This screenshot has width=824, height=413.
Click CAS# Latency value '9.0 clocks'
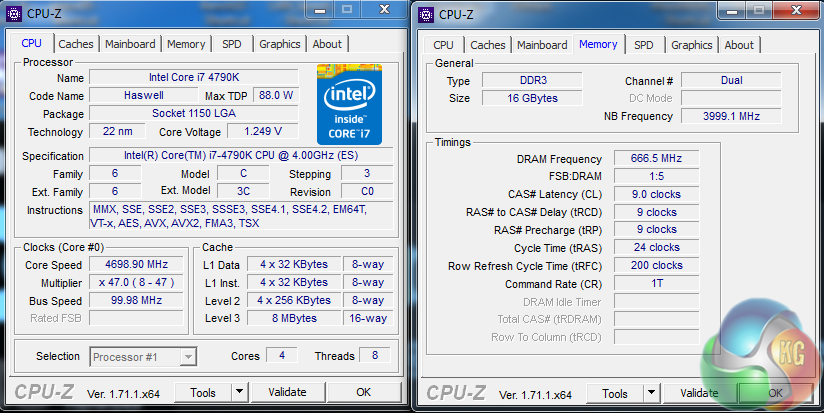(657, 194)
